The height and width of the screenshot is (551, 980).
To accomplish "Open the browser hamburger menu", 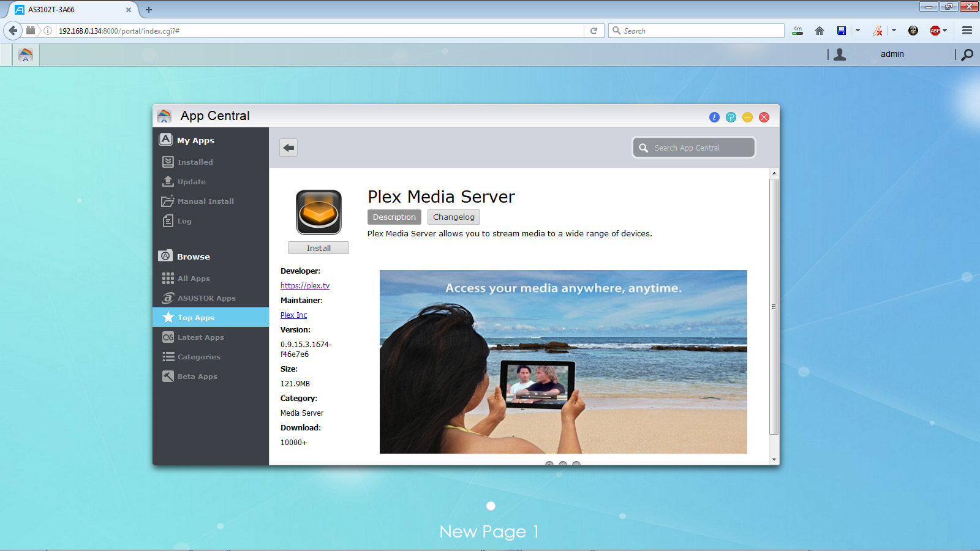I will [x=967, y=31].
